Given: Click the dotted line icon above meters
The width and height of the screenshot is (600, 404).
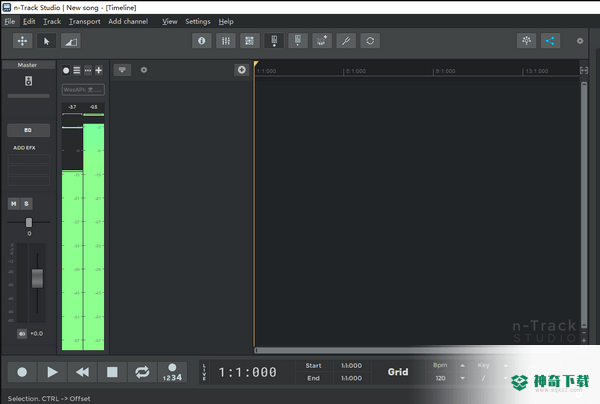Looking at the screenshot, I should click(x=88, y=70).
